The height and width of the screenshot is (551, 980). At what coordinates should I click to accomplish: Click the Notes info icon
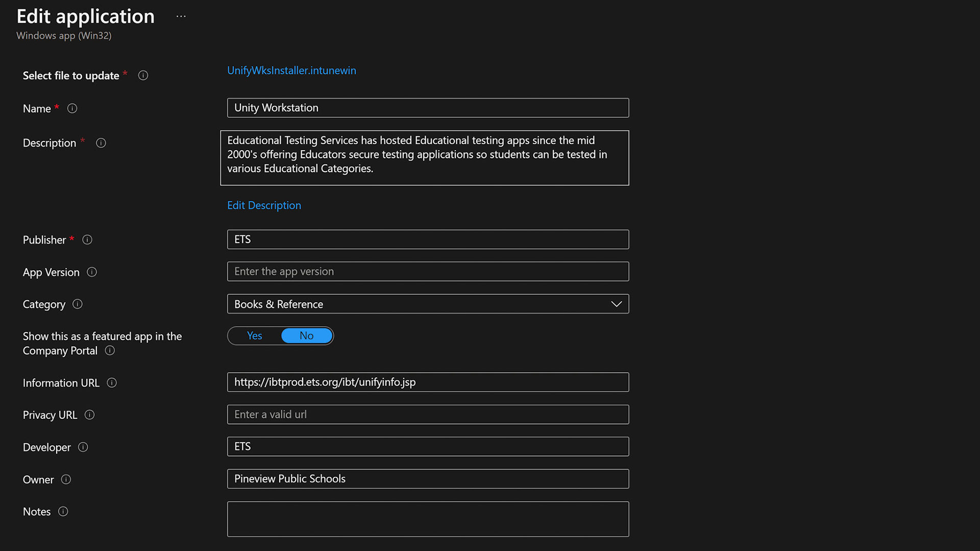[x=63, y=512]
